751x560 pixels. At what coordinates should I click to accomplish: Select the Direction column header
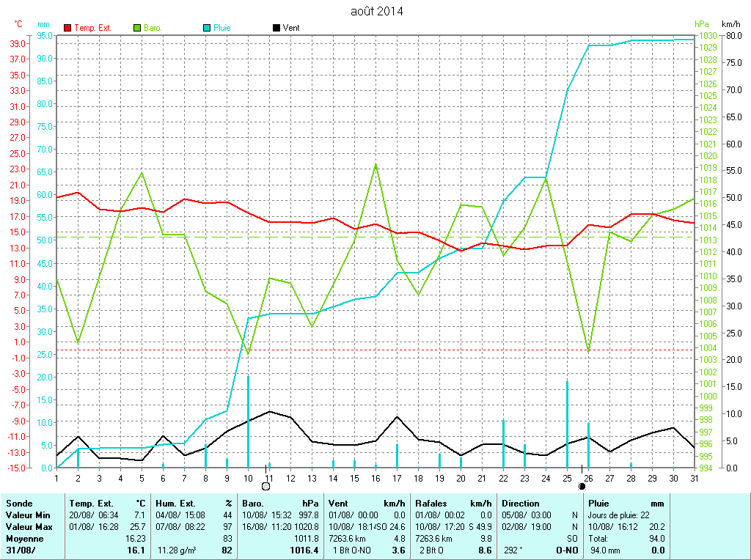[520, 504]
